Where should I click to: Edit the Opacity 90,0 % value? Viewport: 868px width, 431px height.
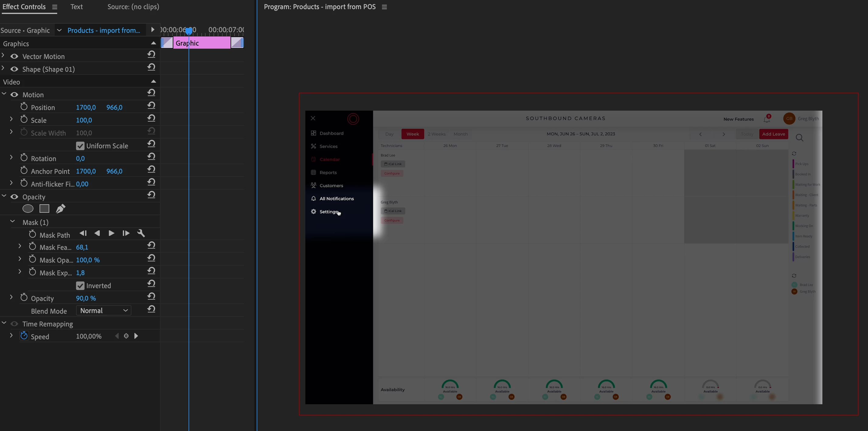click(86, 298)
